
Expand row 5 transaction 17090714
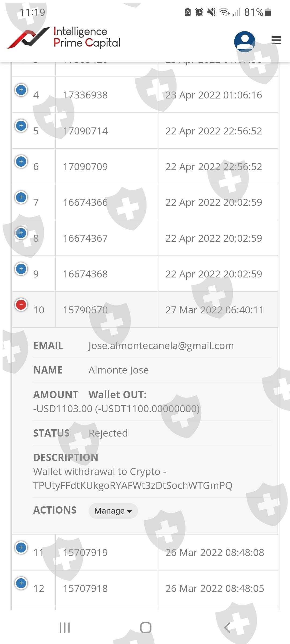point(21,126)
